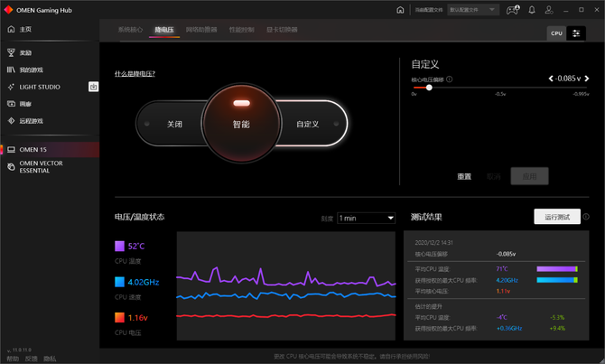This screenshot has width=605, height=364.
Task: Open the gamepad icon in the title bar
Action: [x=512, y=10]
